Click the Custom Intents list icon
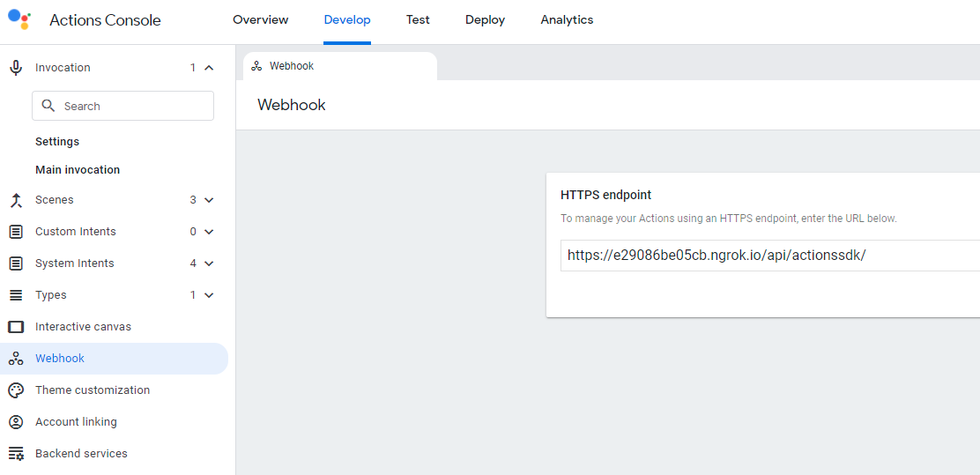Image resolution: width=980 pixels, height=475 pixels. 16,232
